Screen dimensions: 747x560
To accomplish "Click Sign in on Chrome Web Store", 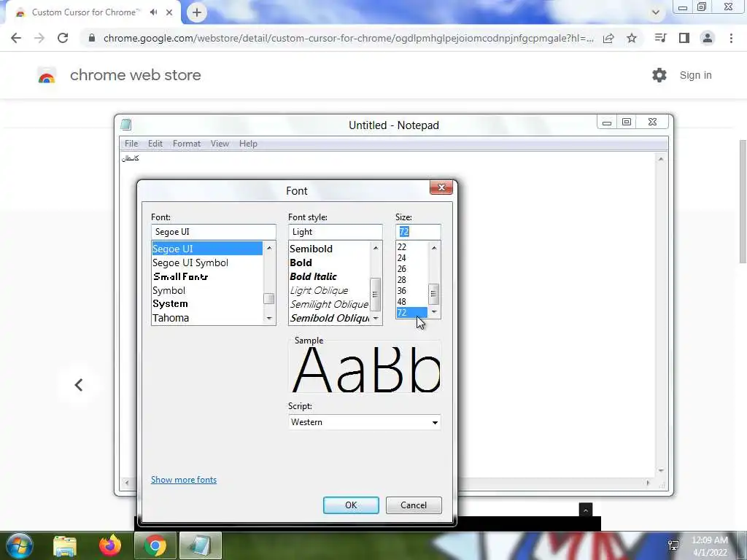I will (695, 75).
